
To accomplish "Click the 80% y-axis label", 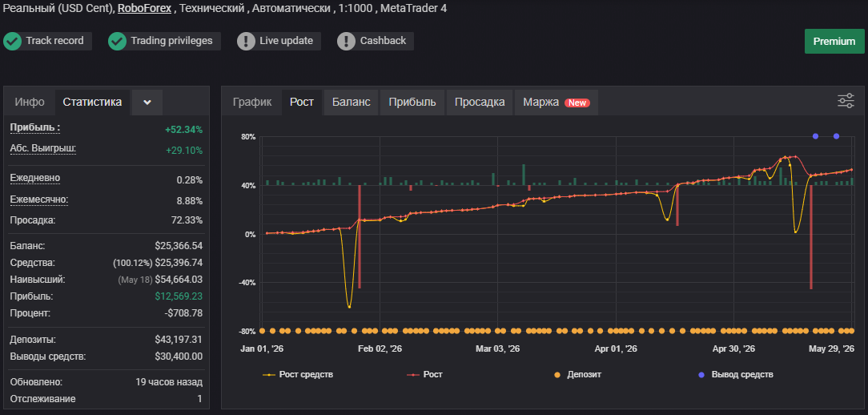I will pyautogui.click(x=247, y=137).
